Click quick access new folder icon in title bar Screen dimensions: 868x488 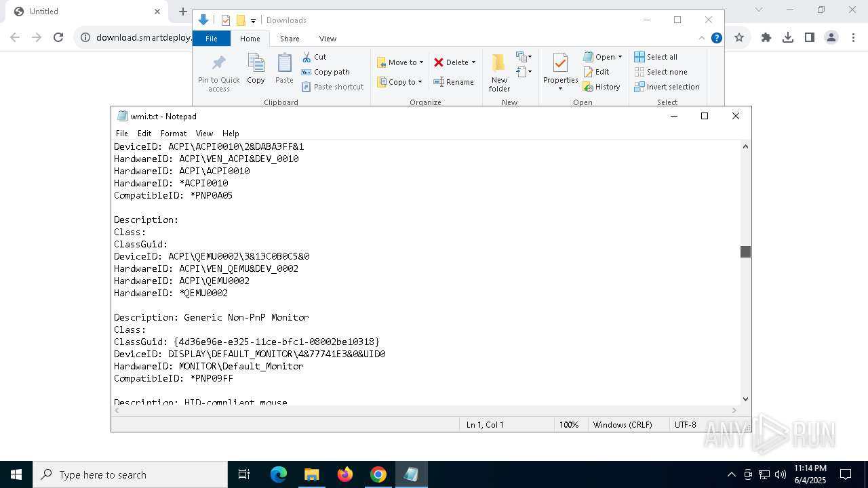[x=240, y=20]
